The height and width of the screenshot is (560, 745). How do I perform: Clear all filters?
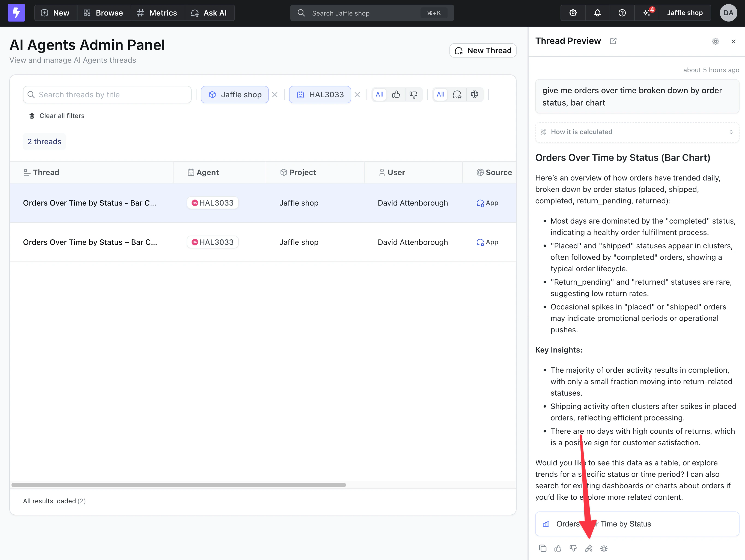(56, 115)
